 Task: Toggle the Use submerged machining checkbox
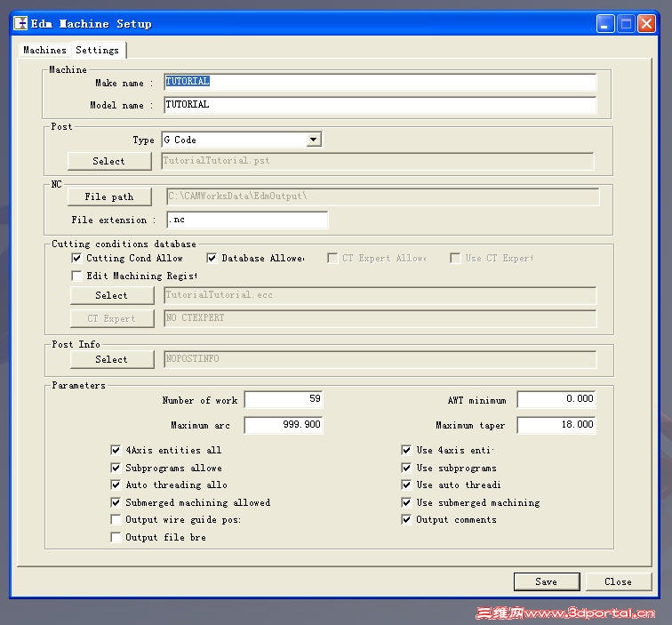[x=406, y=502]
